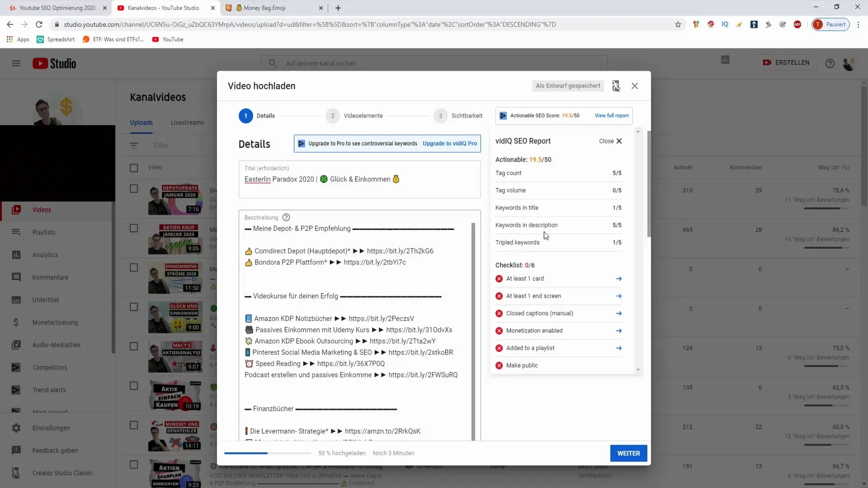Select the Aktie einfach kaufen video checkbox
Viewport: 868px width, 488px height.
(x=134, y=386)
